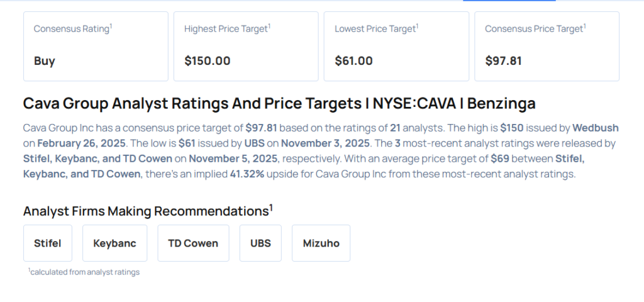This screenshot has height=302, width=644.
Task: Click the bold Wedbush name in paragraph
Action: 595,128
